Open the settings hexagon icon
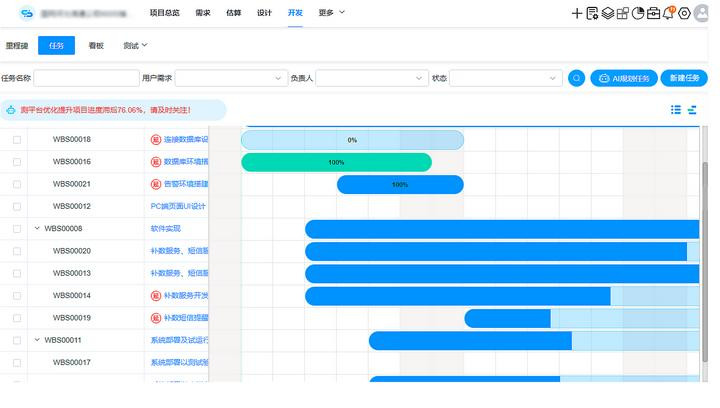This screenshot has height=408, width=720. (x=685, y=13)
